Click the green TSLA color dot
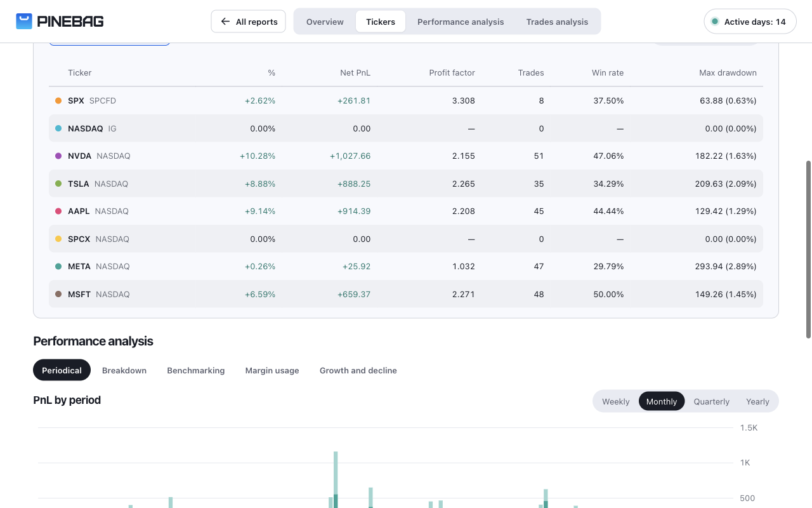The image size is (812, 508). click(58, 184)
